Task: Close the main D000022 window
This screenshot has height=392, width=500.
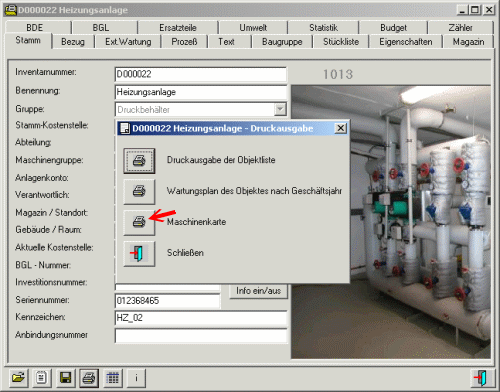Action: pos(489,10)
